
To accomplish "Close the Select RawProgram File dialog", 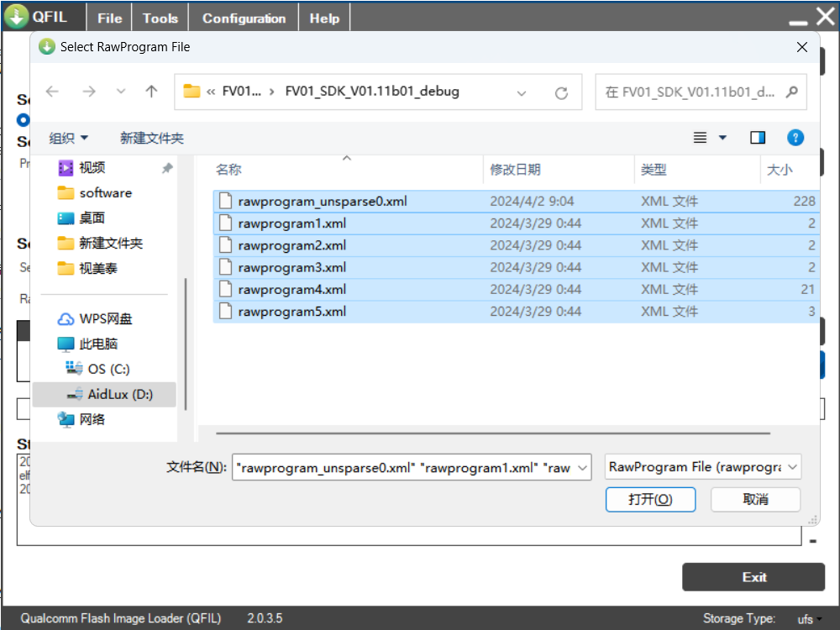I will coord(802,47).
